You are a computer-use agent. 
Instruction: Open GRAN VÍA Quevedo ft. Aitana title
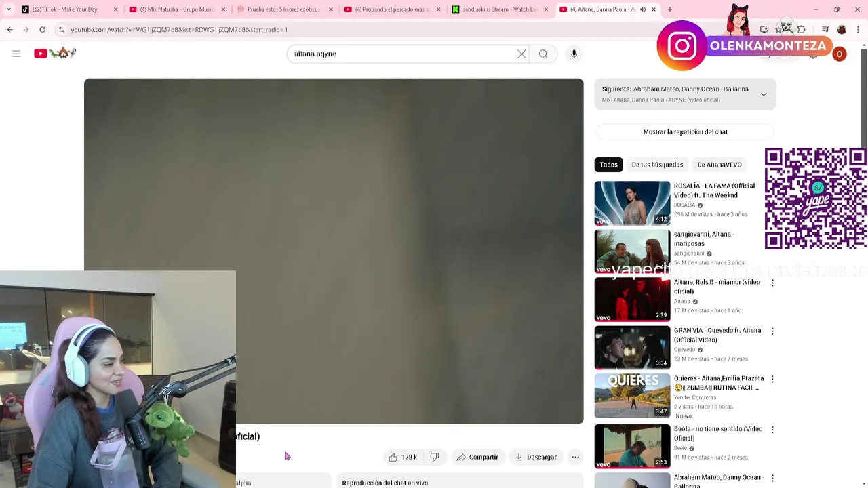click(x=717, y=335)
